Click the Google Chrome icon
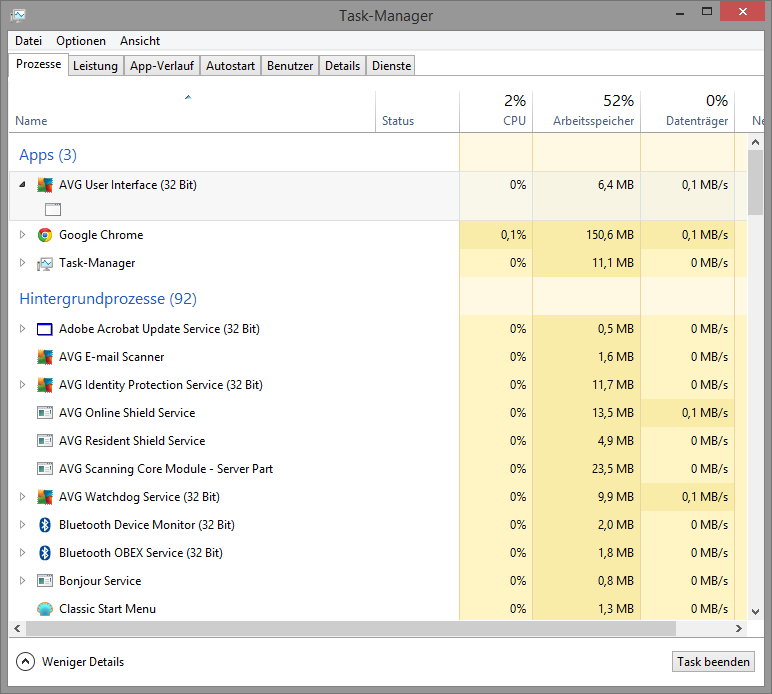Viewport: 772px width, 694px height. click(45, 235)
